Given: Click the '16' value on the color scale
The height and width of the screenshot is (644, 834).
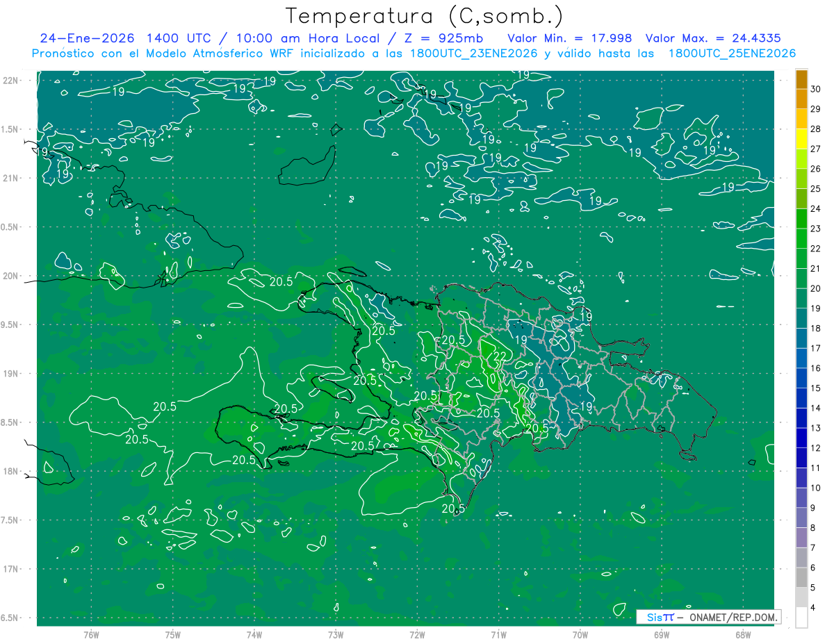Looking at the screenshot, I should (x=816, y=368).
